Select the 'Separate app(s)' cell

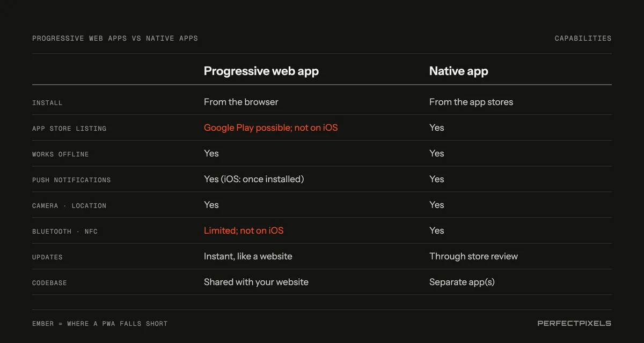point(462,282)
